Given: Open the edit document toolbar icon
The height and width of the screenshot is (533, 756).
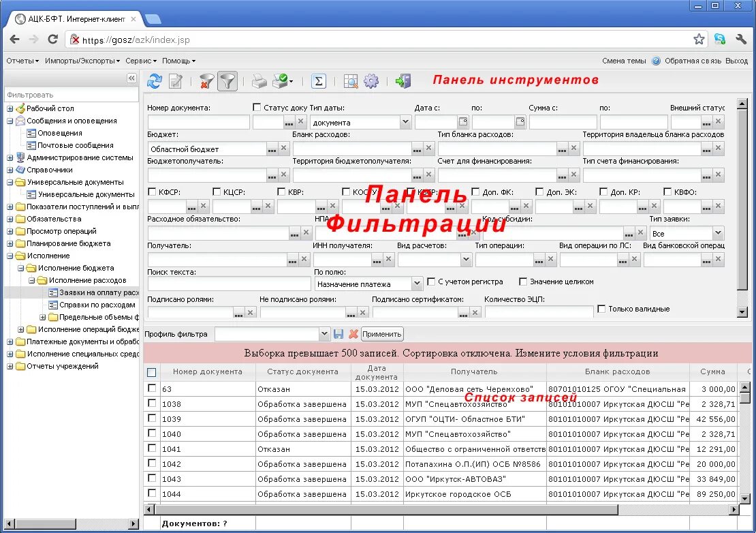Looking at the screenshot, I should click(x=176, y=80).
